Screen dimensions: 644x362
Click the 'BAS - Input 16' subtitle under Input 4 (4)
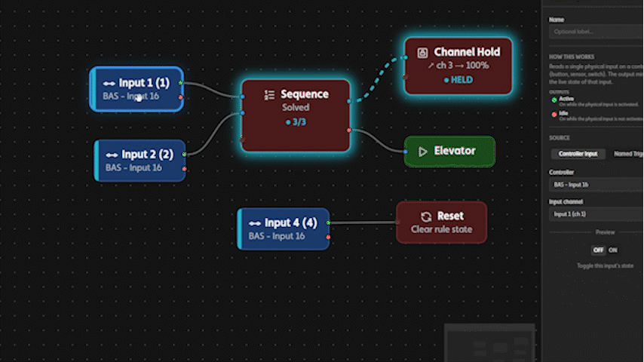pyautogui.click(x=277, y=236)
